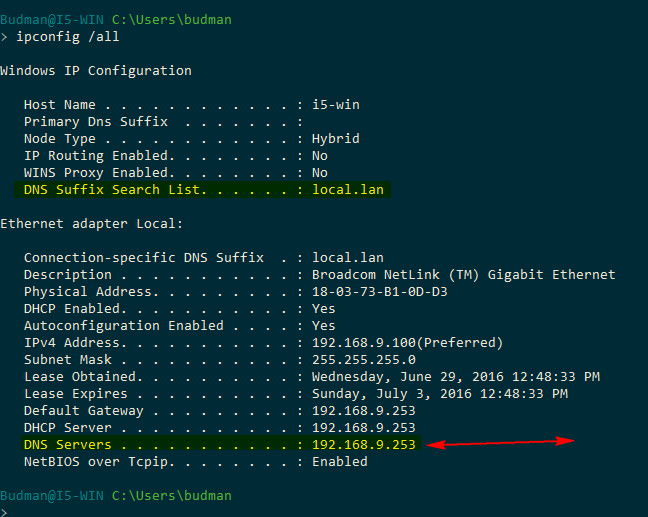
Task: Click the top Budman@I5-WIN prompt path
Action: (x=116, y=19)
